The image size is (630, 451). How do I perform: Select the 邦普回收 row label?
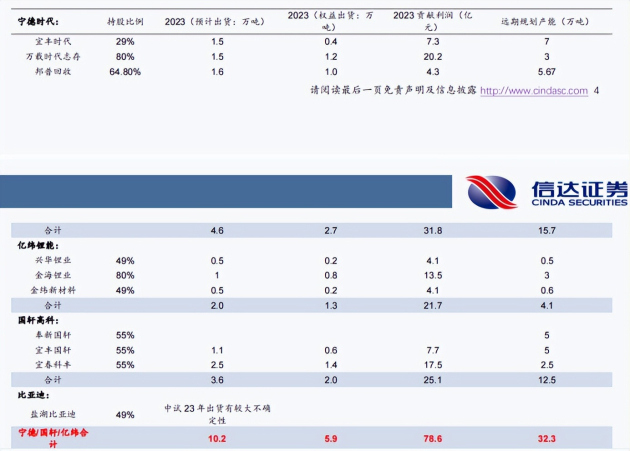pos(53,72)
